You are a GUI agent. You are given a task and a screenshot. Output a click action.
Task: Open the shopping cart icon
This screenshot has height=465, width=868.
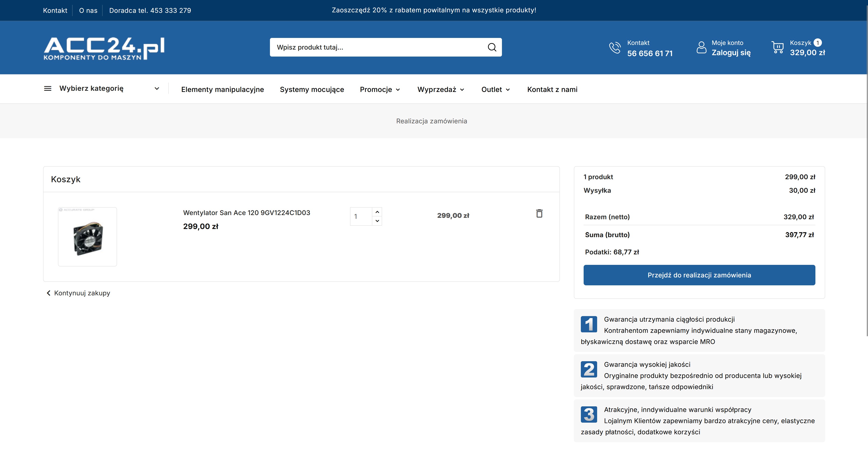tap(777, 47)
